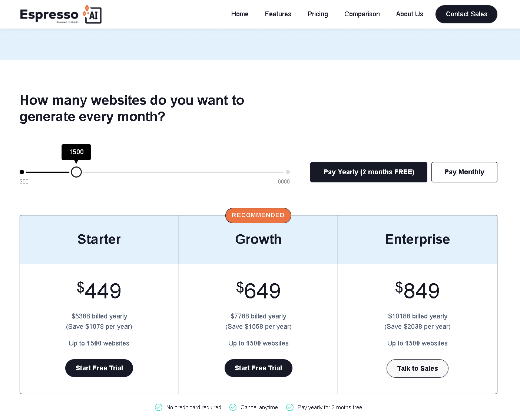
Task: Switch to Pay Monthly billing
Action: (464, 172)
